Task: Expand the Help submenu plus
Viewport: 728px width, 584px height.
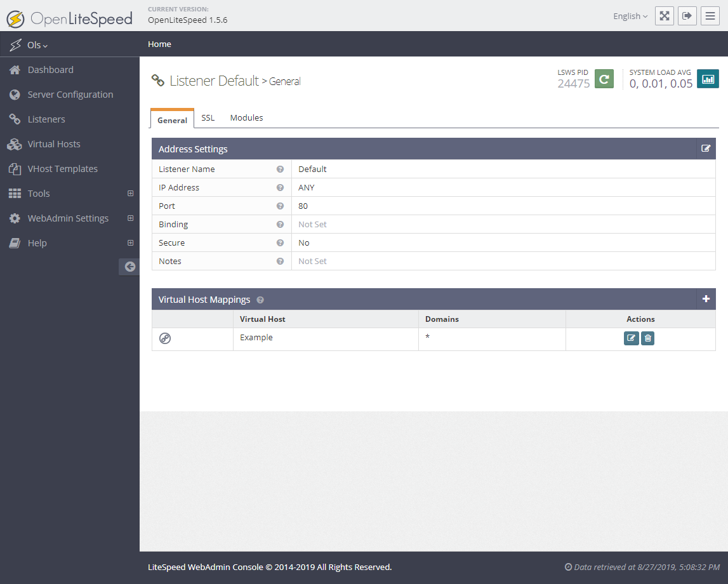Action: coord(131,242)
